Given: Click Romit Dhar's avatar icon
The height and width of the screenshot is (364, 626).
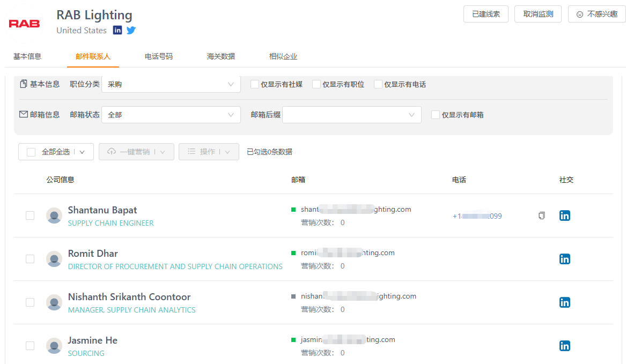Looking at the screenshot, I should pos(54,259).
